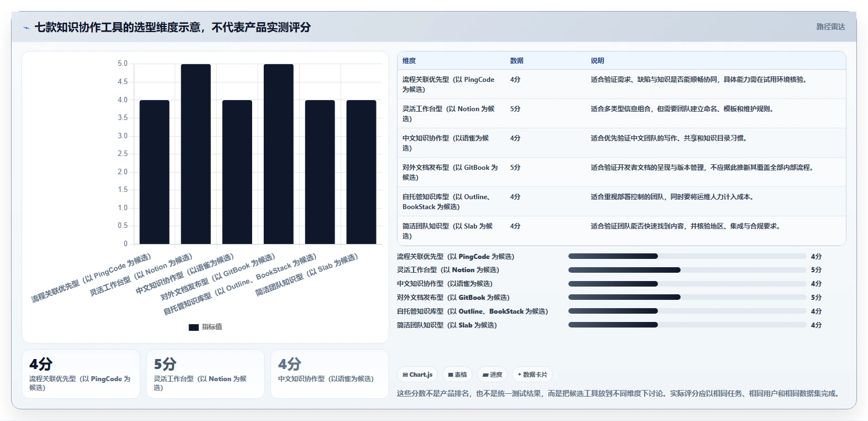
Task: Click the 2.5 tick label on the y-axis
Action: (122, 154)
